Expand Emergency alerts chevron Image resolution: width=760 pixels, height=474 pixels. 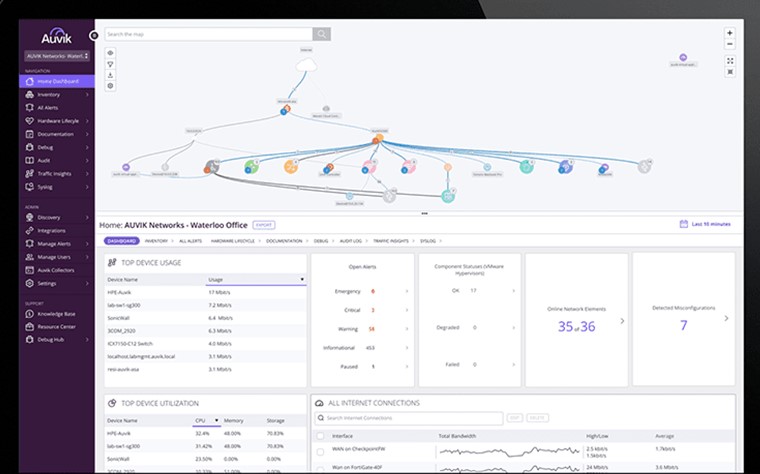coord(407,291)
